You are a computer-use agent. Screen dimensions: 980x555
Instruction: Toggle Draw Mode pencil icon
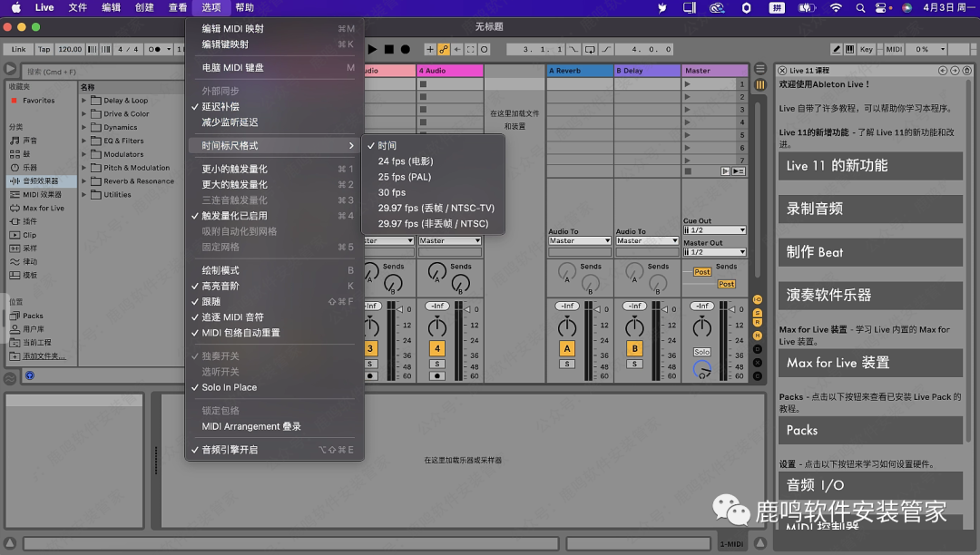(837, 49)
